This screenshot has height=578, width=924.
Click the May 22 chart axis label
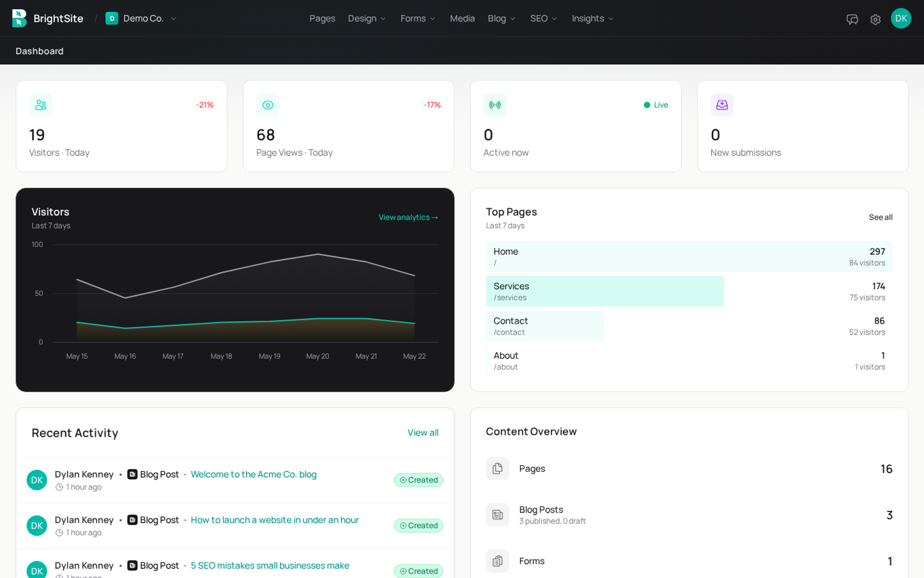[414, 356]
